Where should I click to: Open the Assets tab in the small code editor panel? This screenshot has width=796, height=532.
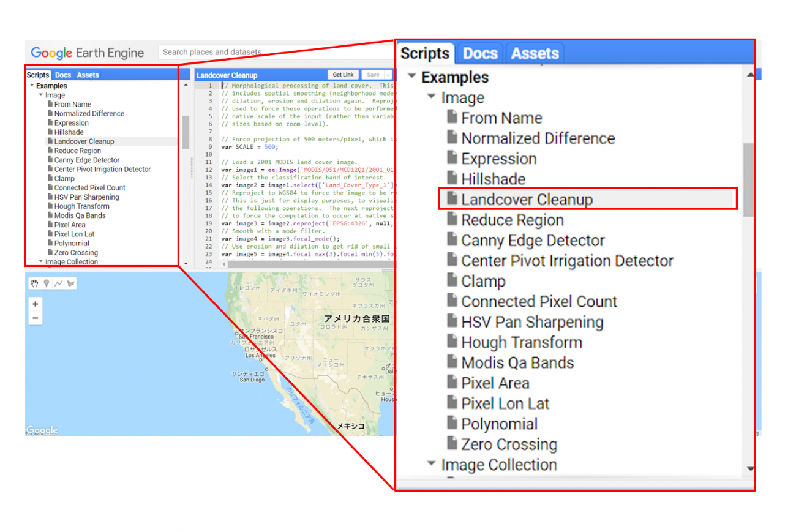click(88, 75)
